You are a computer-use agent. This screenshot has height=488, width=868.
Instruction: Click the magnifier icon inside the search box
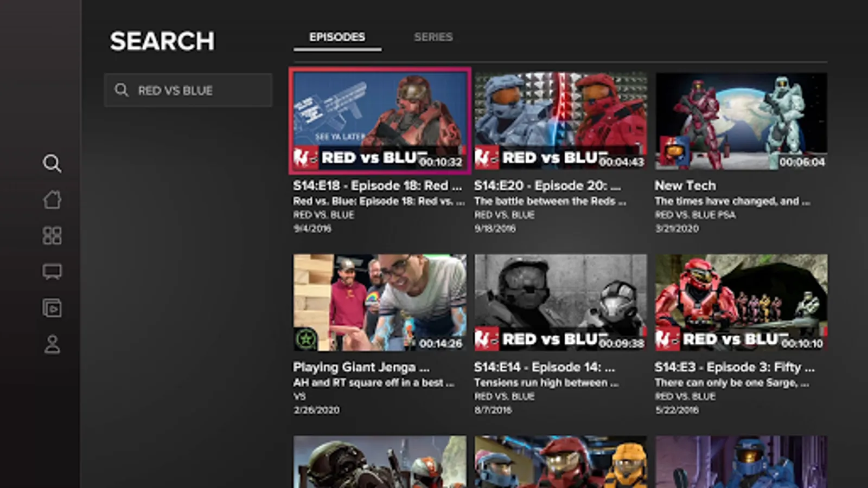point(122,90)
